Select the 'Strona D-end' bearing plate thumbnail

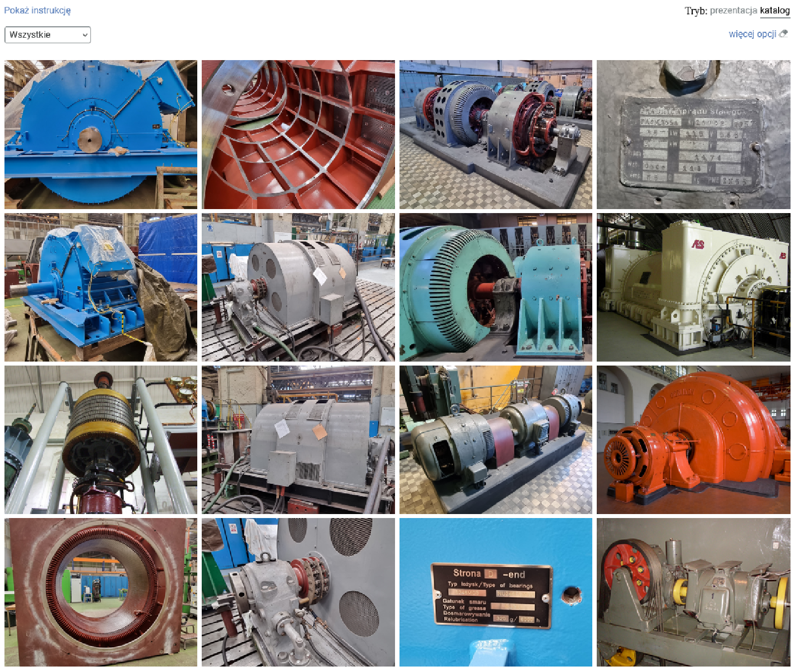click(495, 592)
